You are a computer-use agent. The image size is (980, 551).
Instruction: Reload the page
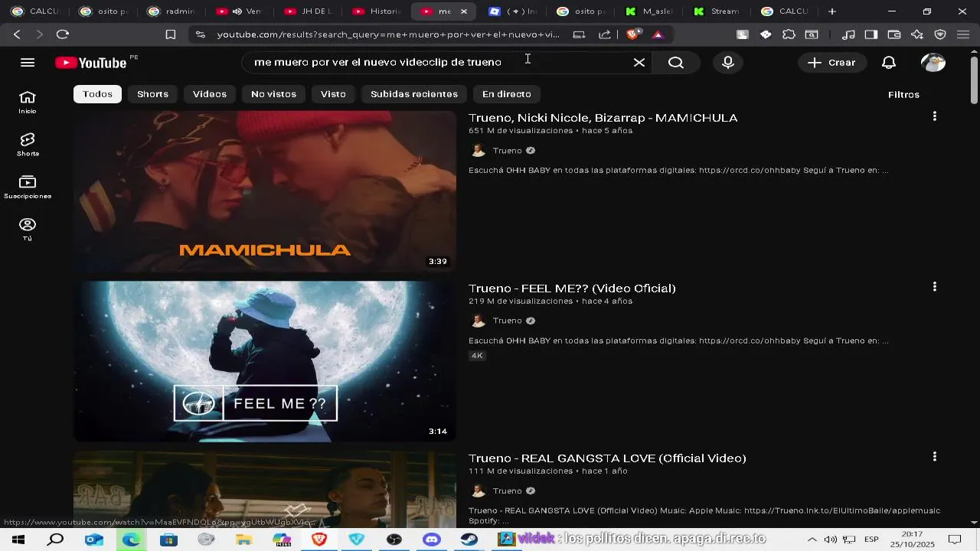click(x=63, y=34)
